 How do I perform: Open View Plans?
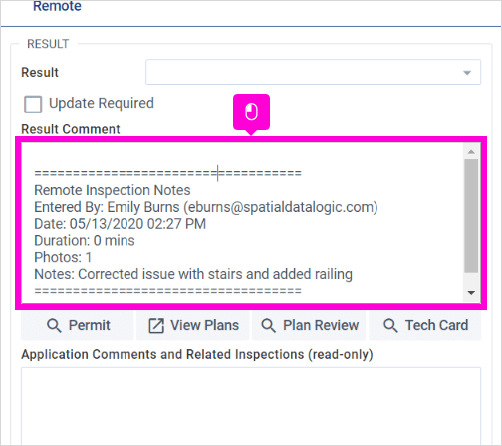193,325
